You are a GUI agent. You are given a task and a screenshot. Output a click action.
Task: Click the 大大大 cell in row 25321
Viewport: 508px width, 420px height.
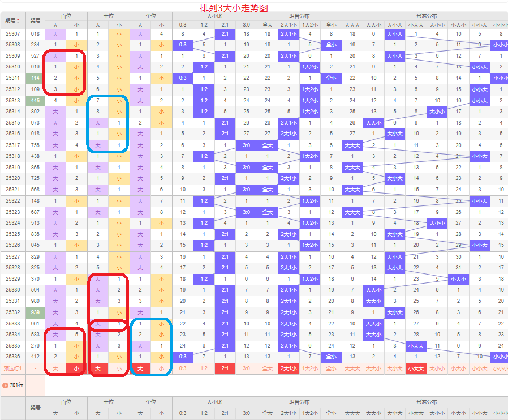(x=352, y=190)
